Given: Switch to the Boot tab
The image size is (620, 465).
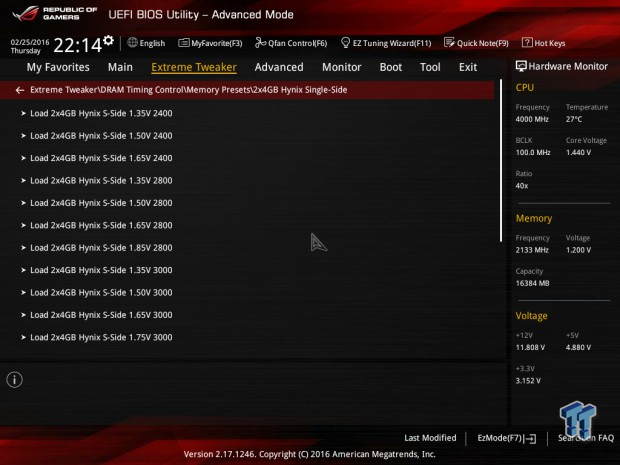Looking at the screenshot, I should 391,67.
